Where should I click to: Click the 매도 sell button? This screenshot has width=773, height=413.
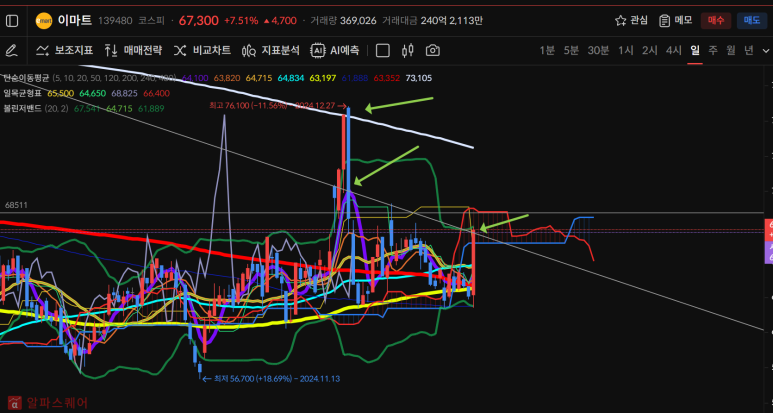752,21
